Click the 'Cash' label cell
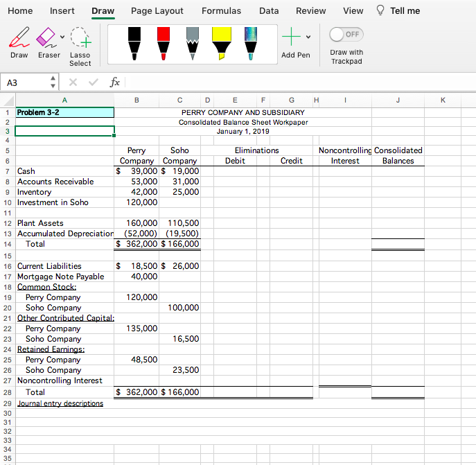 pyautogui.click(x=64, y=171)
